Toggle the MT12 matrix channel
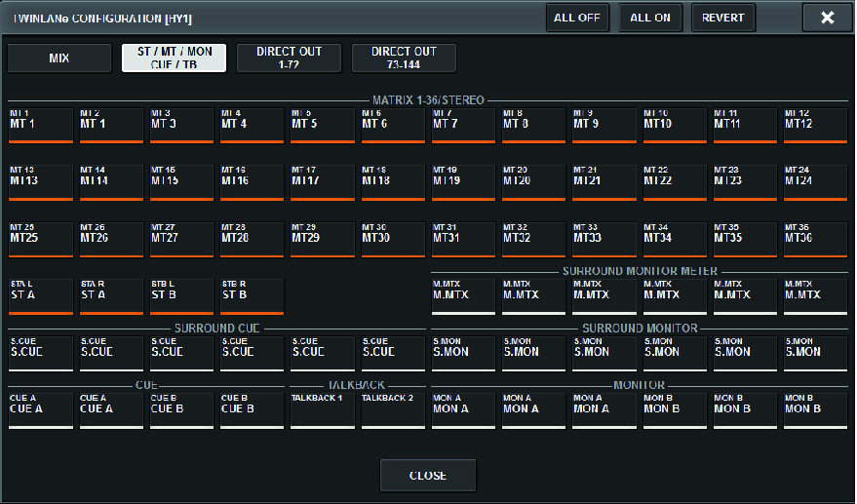This screenshot has width=857, height=504. [x=815, y=124]
